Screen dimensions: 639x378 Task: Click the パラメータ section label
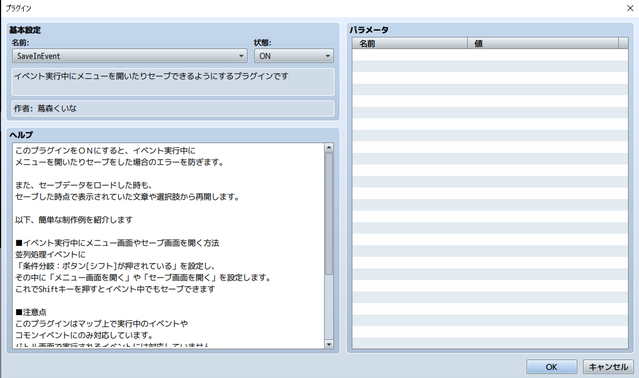point(369,30)
